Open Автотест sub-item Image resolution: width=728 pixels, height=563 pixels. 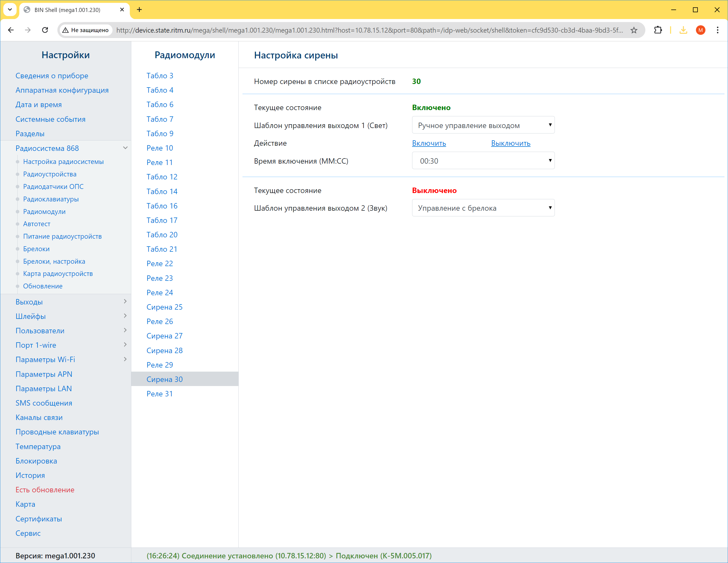tap(37, 224)
